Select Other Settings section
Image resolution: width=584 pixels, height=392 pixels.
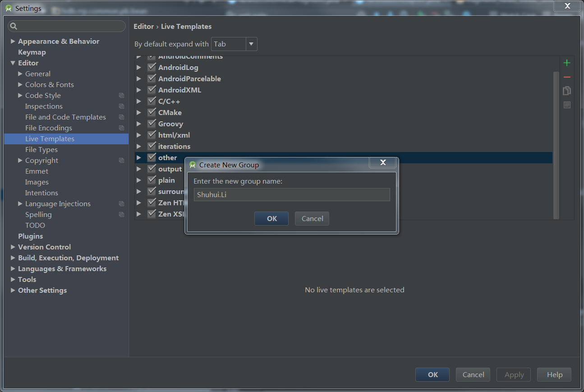[x=42, y=291]
